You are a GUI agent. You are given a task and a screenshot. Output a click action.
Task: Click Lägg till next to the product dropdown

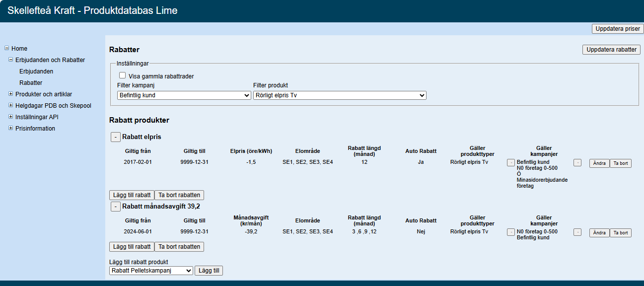(x=209, y=271)
